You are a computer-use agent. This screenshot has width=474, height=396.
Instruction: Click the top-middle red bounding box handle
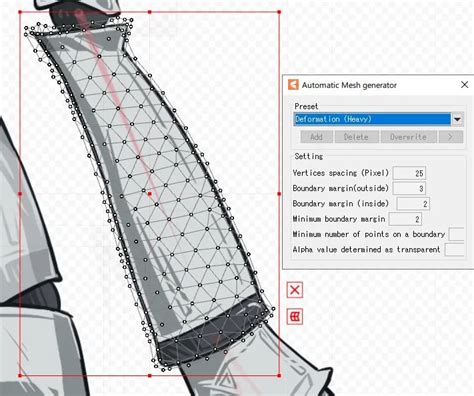coord(150,12)
